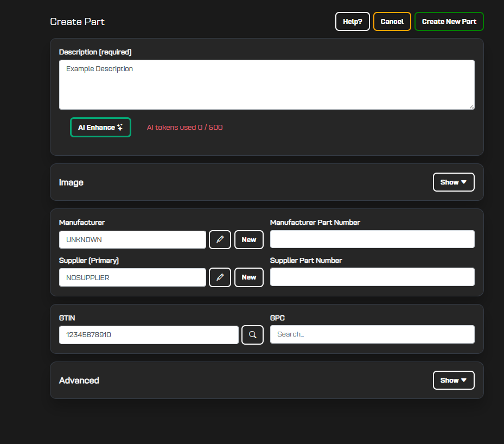Click the edit pencil icon beside Supplier (Primary)
Screen dimensions: 504x444
click(x=220, y=277)
